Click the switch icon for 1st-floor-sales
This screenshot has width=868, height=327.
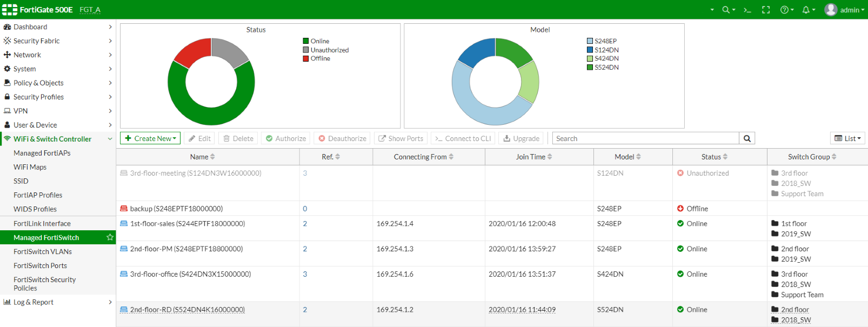(x=124, y=223)
